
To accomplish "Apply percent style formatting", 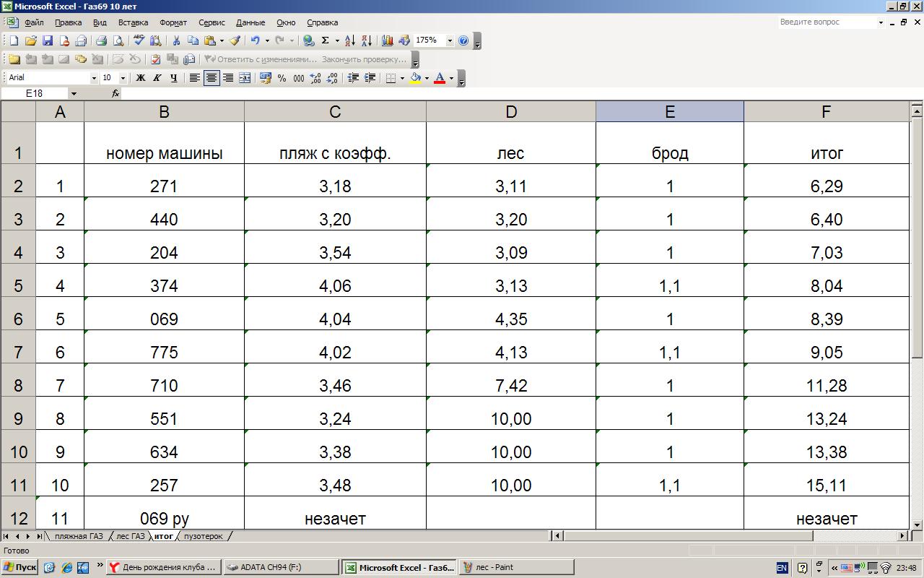I will (282, 78).
